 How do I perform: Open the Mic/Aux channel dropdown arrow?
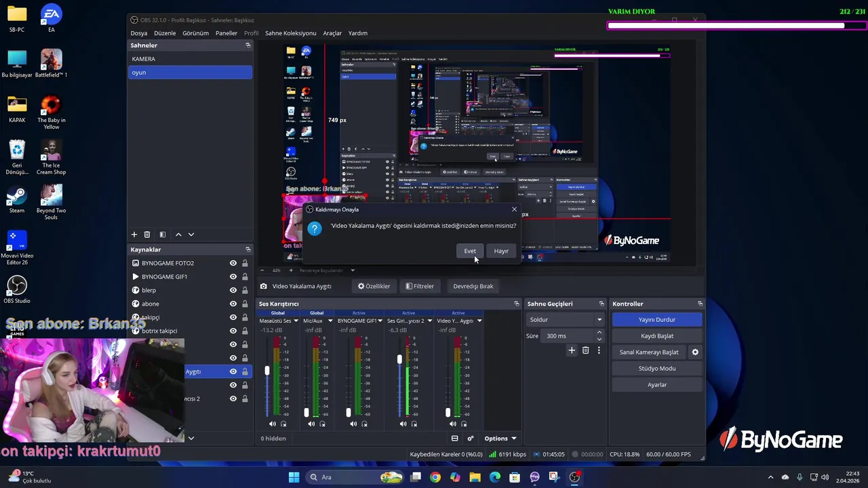click(x=330, y=321)
